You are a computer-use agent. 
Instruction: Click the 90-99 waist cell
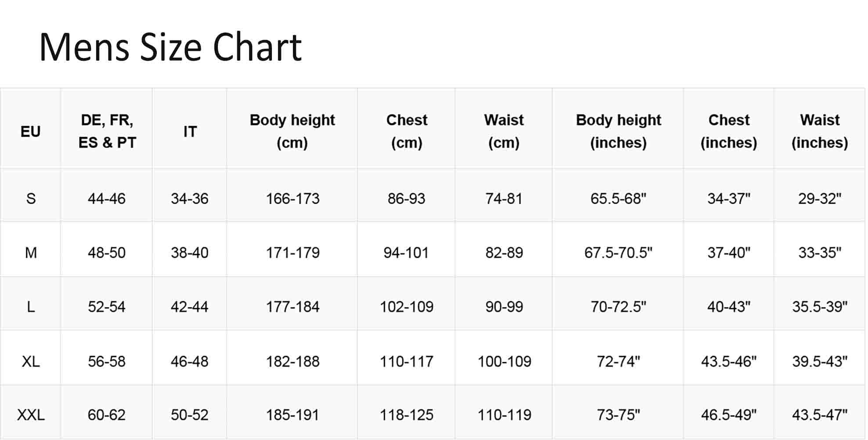coord(504,307)
